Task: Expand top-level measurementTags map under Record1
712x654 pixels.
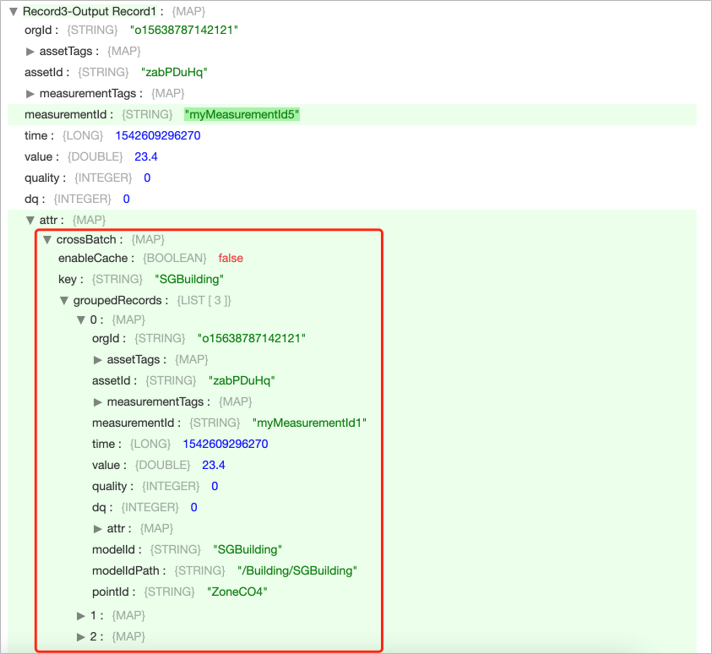Action: (31, 94)
